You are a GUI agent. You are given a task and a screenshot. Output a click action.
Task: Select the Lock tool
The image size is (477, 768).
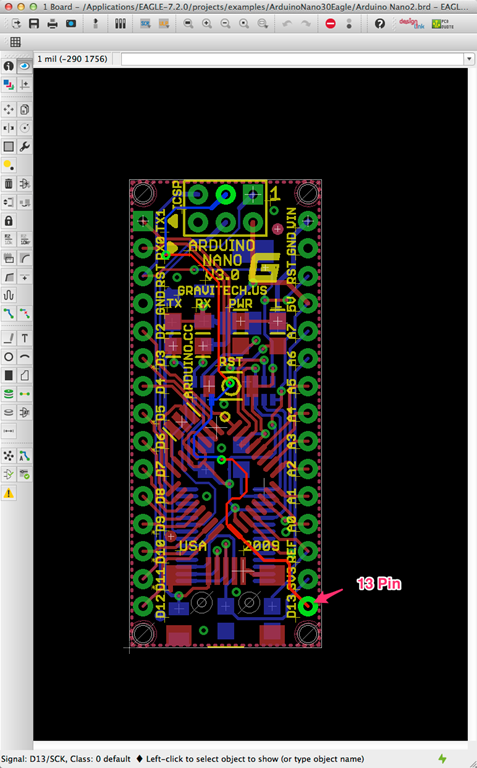[x=9, y=221]
